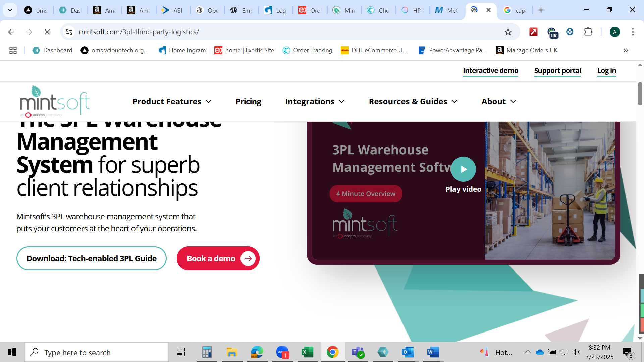
Task: Open the Pricing page
Action: pos(248,101)
